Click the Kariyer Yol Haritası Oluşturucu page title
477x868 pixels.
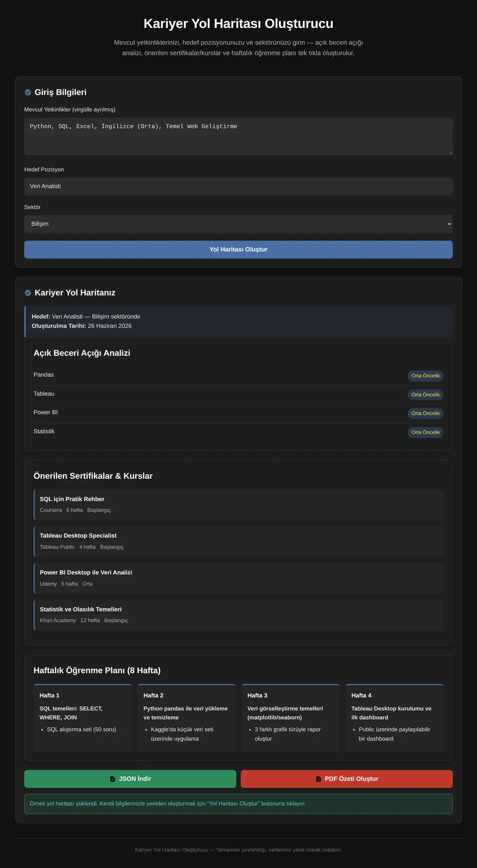pyautogui.click(x=238, y=23)
